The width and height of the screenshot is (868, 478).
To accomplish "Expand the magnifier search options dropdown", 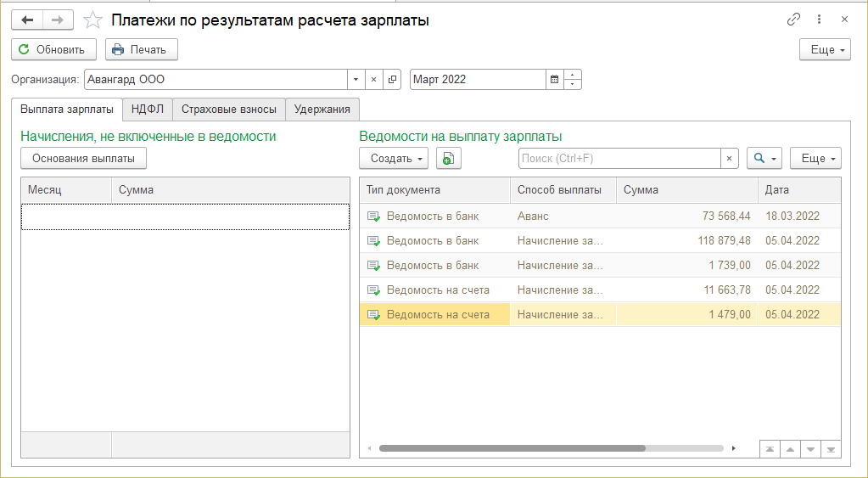I will (x=764, y=158).
